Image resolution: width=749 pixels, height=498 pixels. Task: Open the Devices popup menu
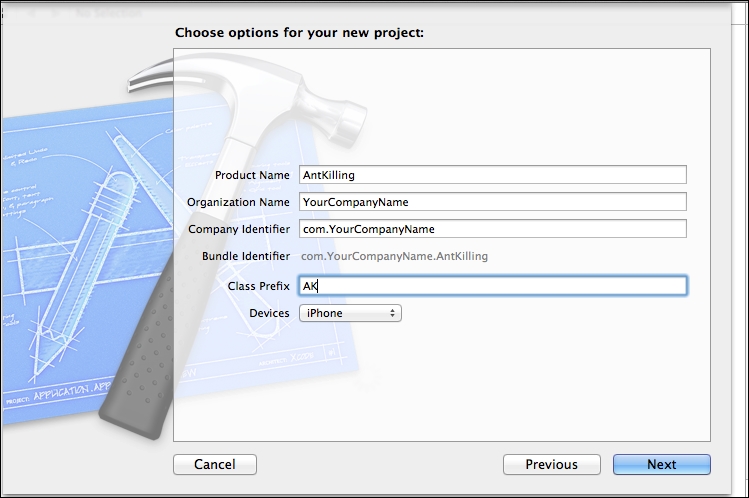(x=350, y=313)
